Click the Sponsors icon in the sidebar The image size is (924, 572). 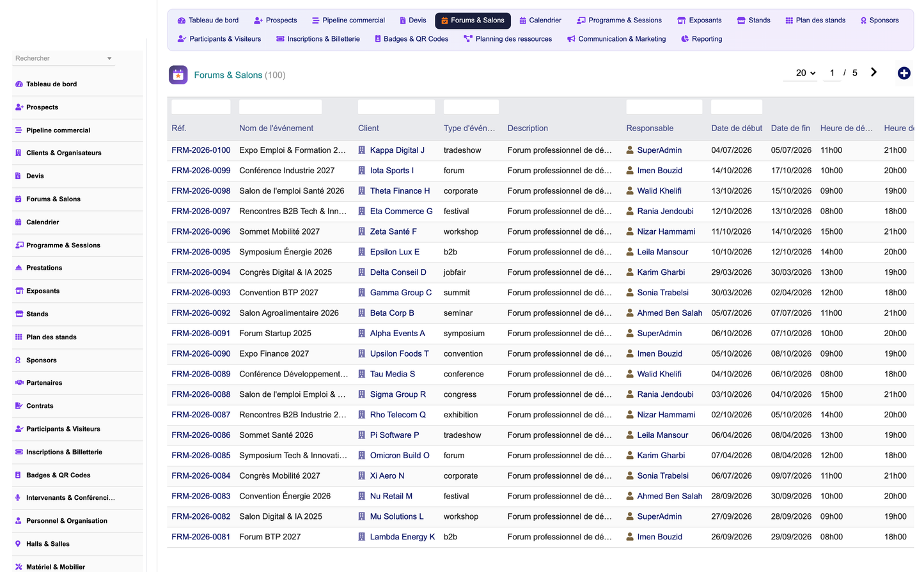pos(19,360)
